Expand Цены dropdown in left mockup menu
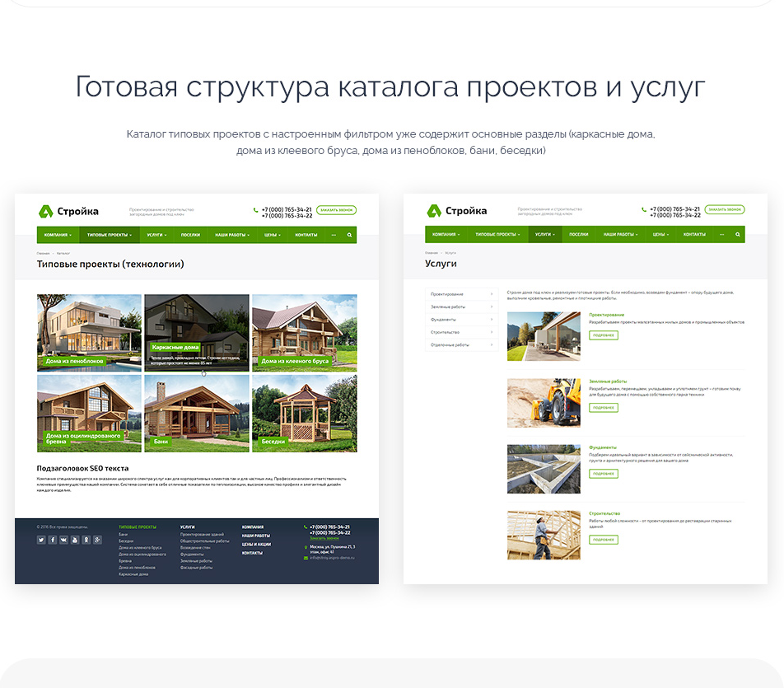 tap(273, 235)
